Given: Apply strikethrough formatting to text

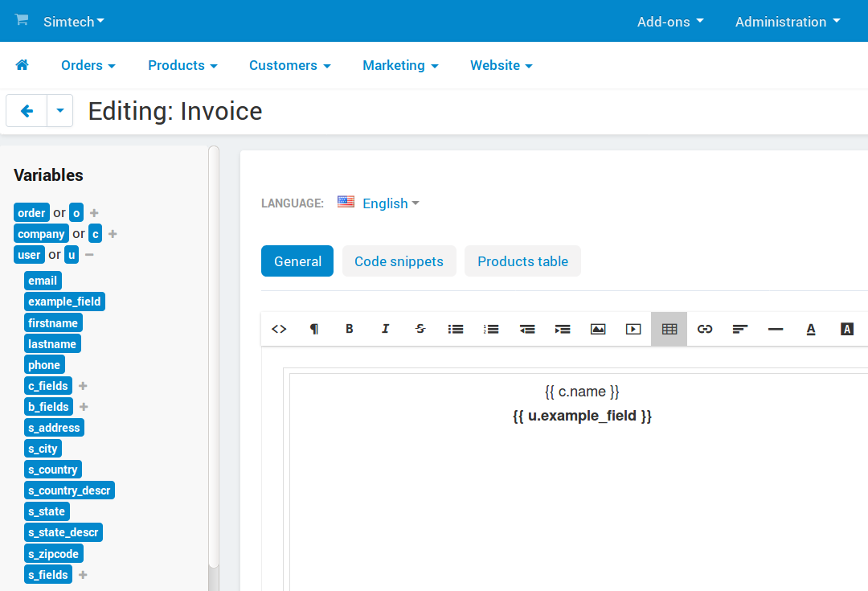Looking at the screenshot, I should click(420, 329).
